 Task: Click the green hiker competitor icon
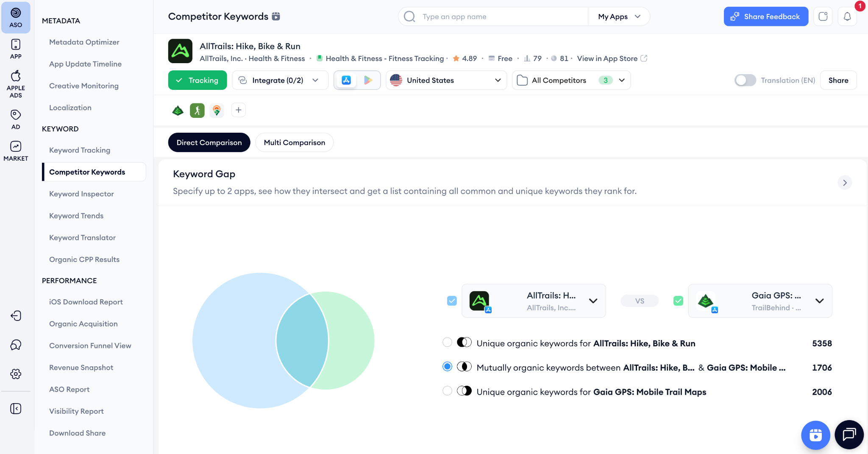197,110
